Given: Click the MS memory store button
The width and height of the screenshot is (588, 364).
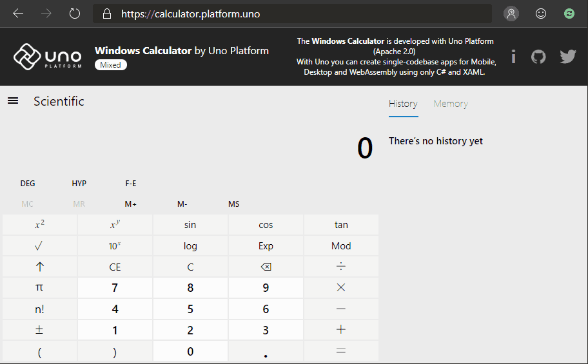Looking at the screenshot, I should 233,204.
